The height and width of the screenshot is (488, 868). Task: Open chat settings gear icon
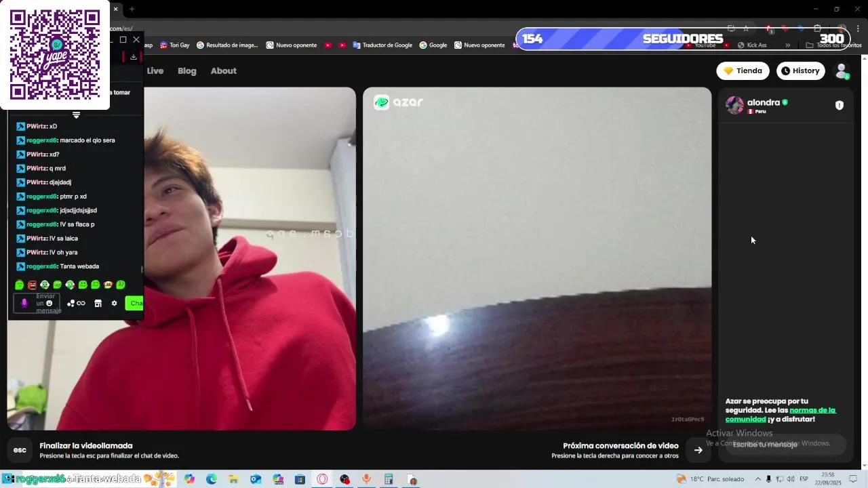[x=114, y=303]
